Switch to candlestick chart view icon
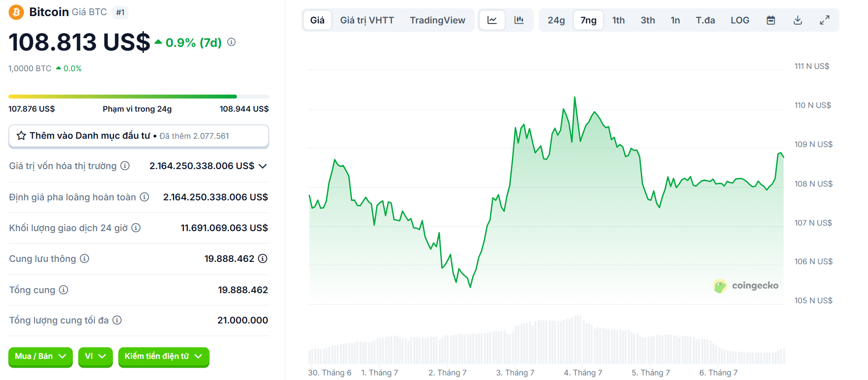 [x=519, y=20]
